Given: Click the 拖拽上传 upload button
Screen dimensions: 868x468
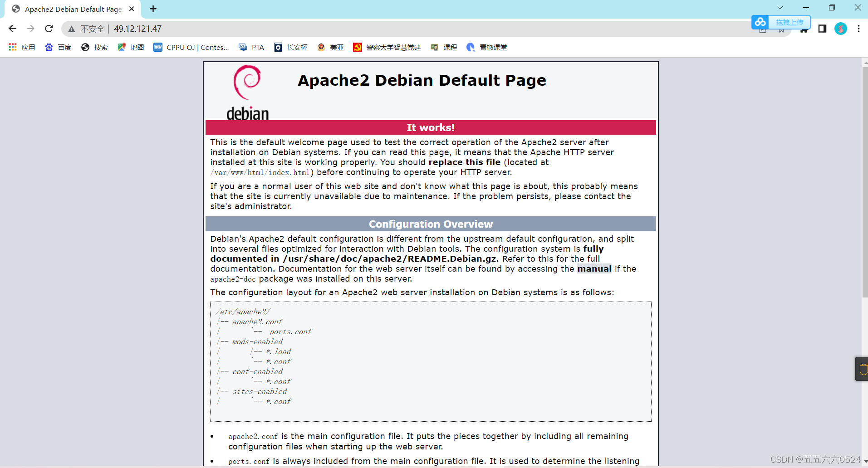Looking at the screenshot, I should coord(790,22).
